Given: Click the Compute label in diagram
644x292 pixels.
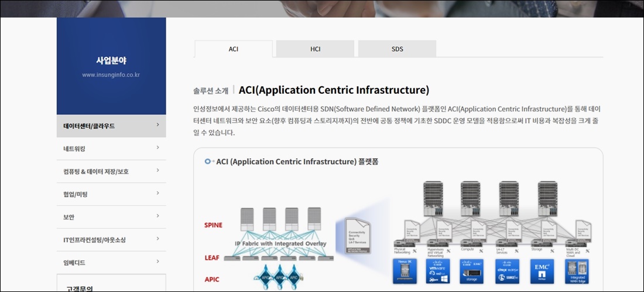Looking at the screenshot, I should (467, 249).
